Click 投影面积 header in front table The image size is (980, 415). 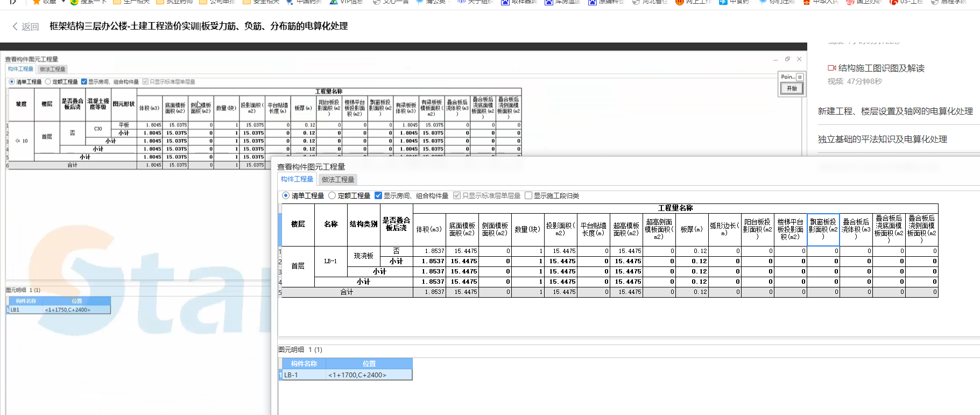(560, 229)
